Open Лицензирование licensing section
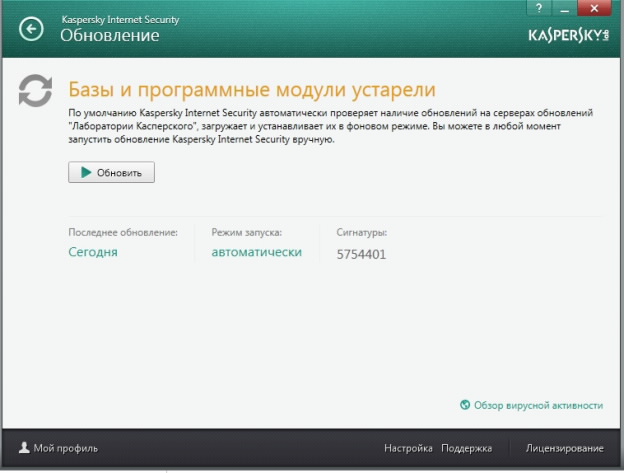624x473 pixels. pyautogui.click(x=565, y=448)
